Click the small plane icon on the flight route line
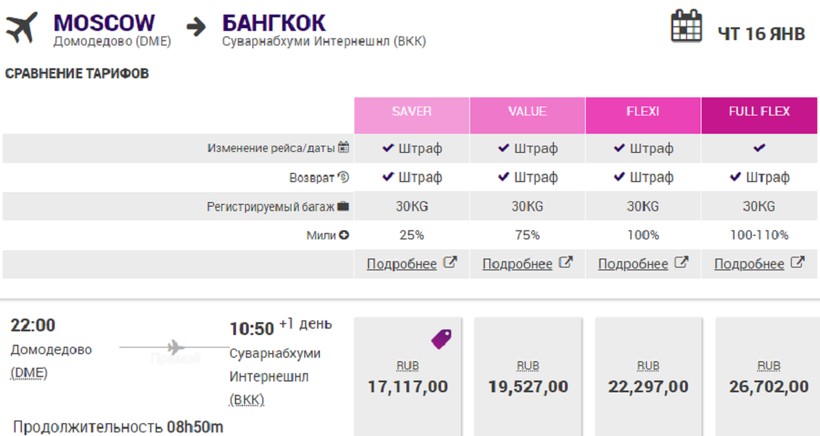820x436 pixels. [175, 347]
